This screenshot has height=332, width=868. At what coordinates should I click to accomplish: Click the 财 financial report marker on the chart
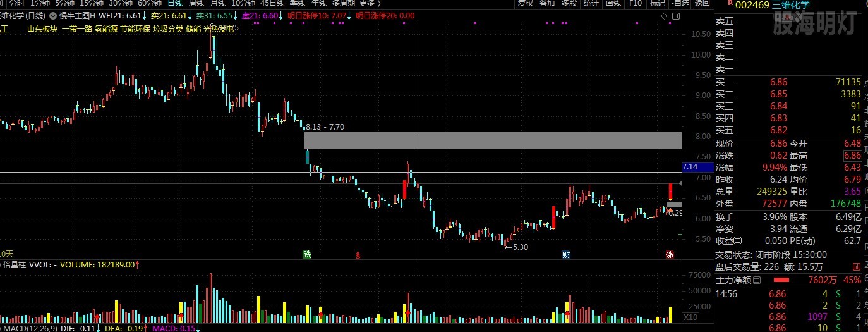[567, 255]
